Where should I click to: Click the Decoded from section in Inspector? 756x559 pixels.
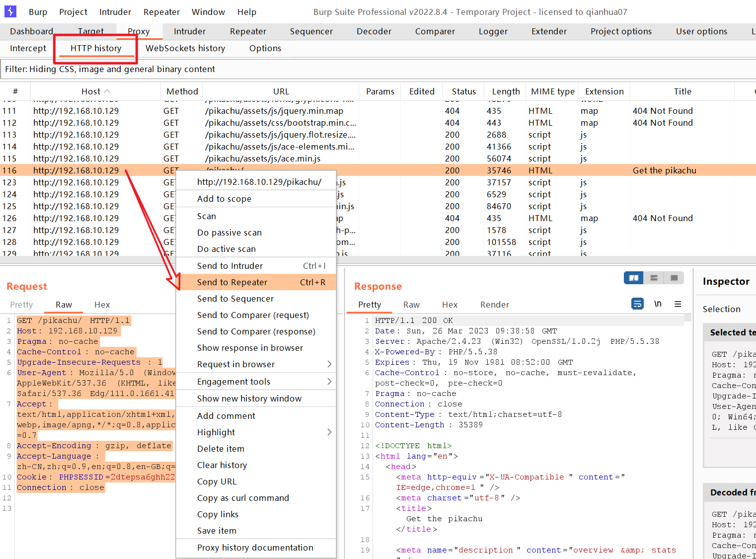click(730, 492)
